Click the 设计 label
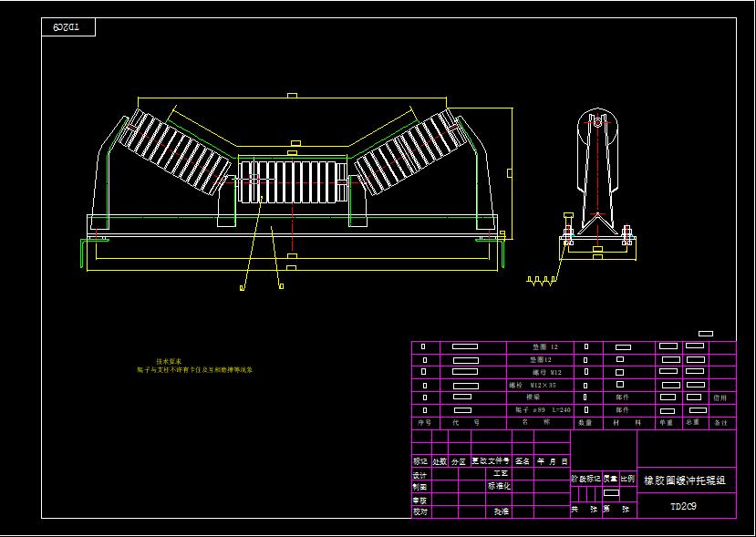The width and height of the screenshot is (756, 537). [419, 475]
